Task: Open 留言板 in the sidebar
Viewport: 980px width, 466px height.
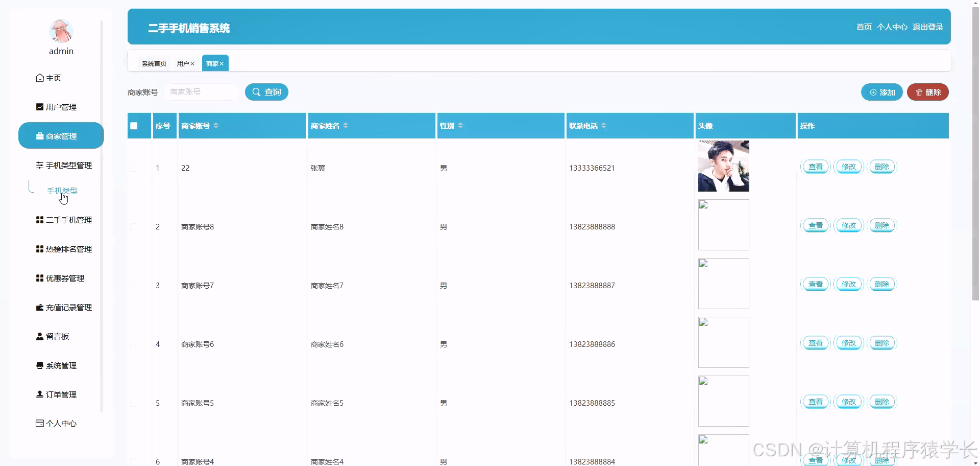Action: pos(52,337)
